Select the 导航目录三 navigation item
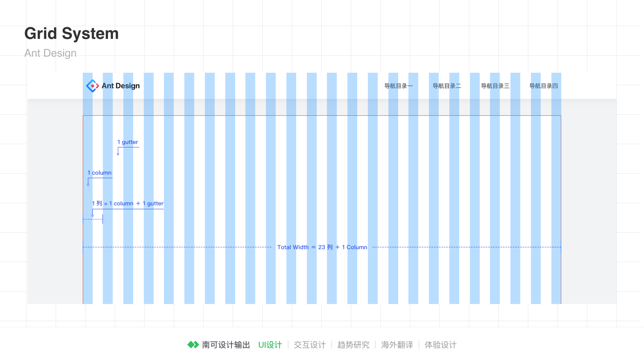Viewport: 644px width, 362px height. pyautogui.click(x=495, y=86)
